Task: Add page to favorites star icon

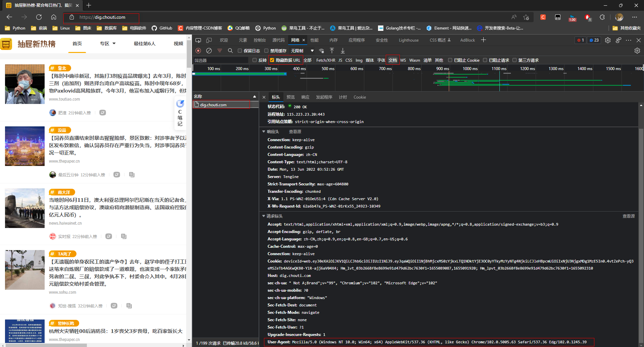Action: click(x=526, y=17)
